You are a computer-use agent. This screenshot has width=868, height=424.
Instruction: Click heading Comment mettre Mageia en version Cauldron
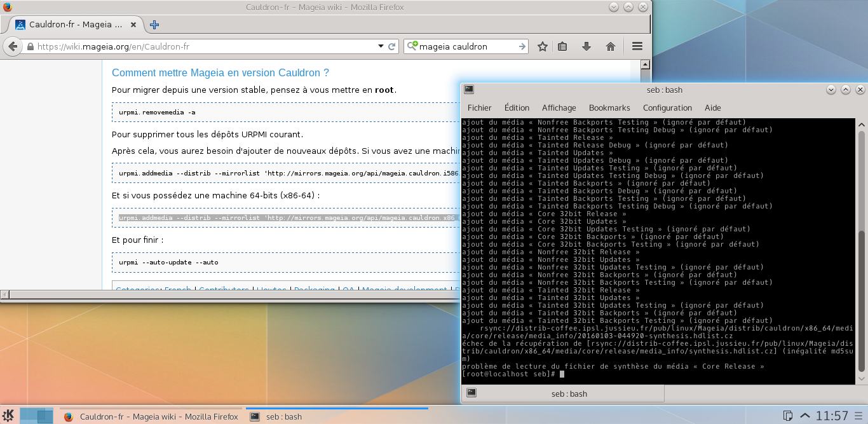click(220, 72)
